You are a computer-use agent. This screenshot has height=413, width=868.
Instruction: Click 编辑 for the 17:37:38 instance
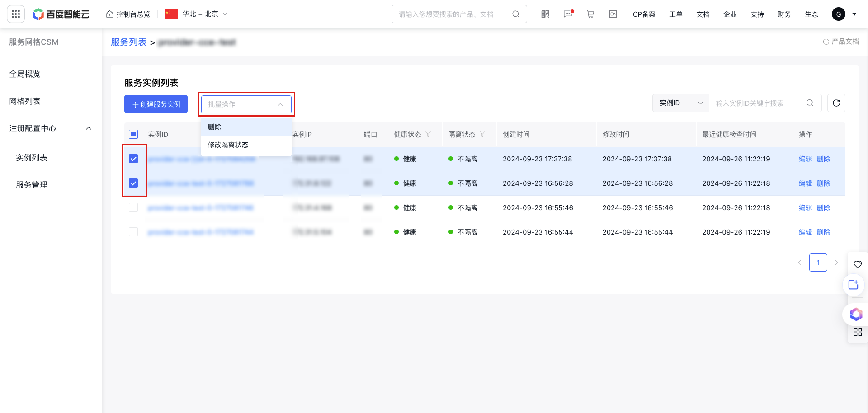tap(806, 159)
